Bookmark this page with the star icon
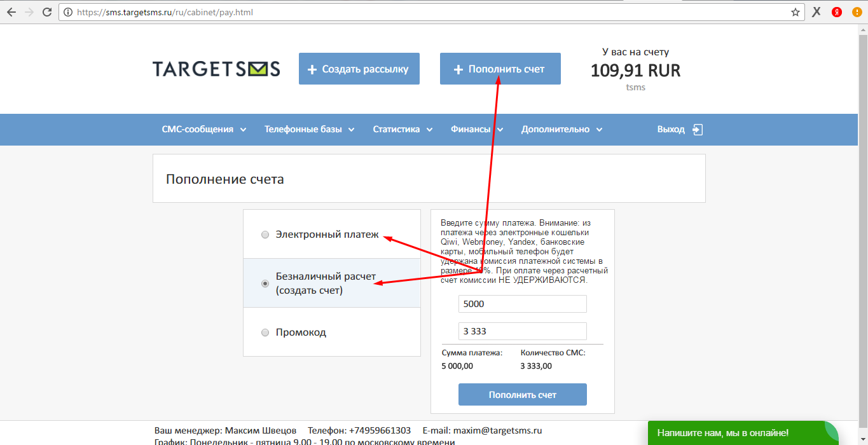This screenshot has height=445, width=868. [x=796, y=12]
